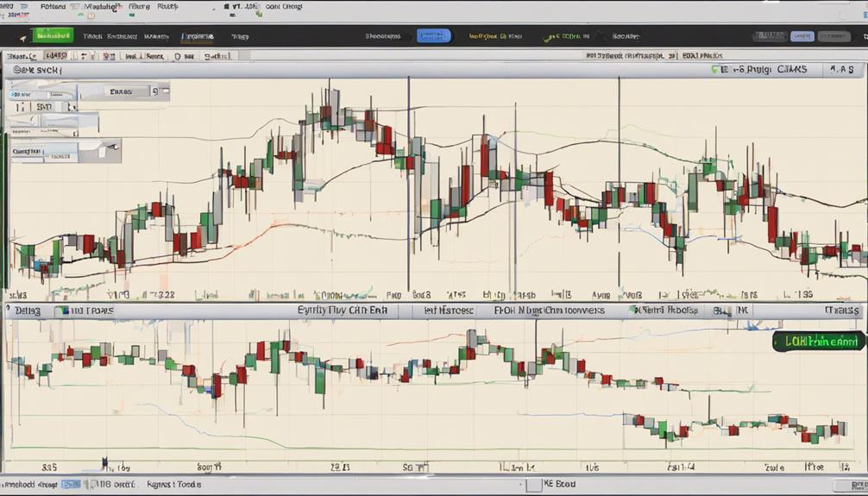The image size is (868, 496).
Task: Open the 'Manage' item in the dark toolbar
Action: [157, 37]
